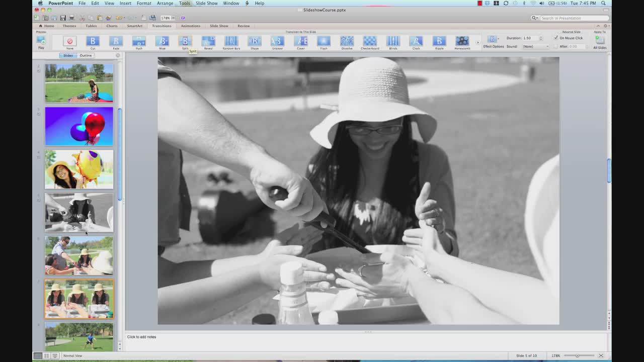This screenshot has height=362, width=644.
Task: Apply the Split transition
Action: tap(185, 43)
